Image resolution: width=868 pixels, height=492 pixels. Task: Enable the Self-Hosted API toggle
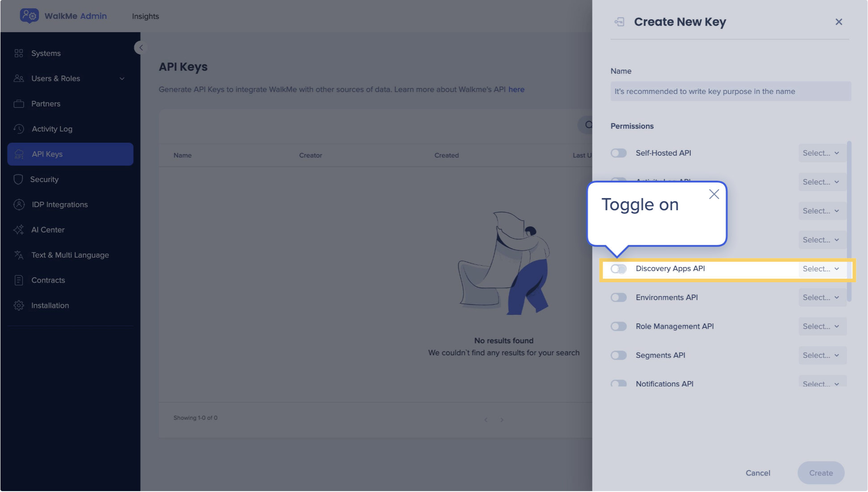[619, 153]
